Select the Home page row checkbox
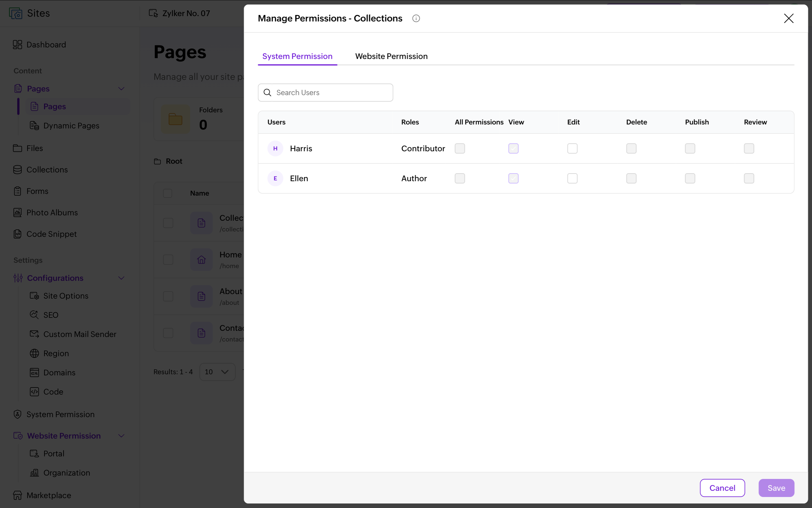The image size is (812, 508). coord(168,260)
